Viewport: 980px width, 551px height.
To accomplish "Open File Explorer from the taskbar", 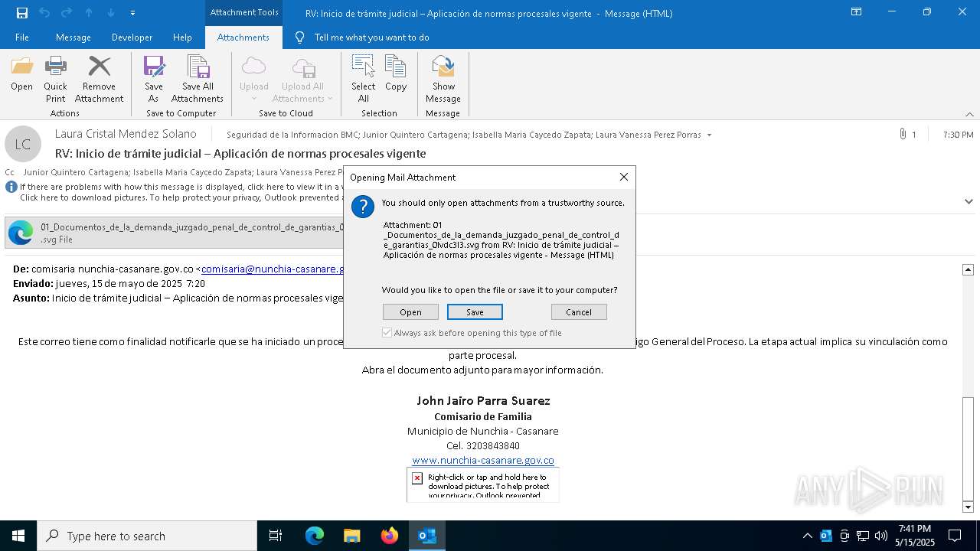I will [351, 536].
